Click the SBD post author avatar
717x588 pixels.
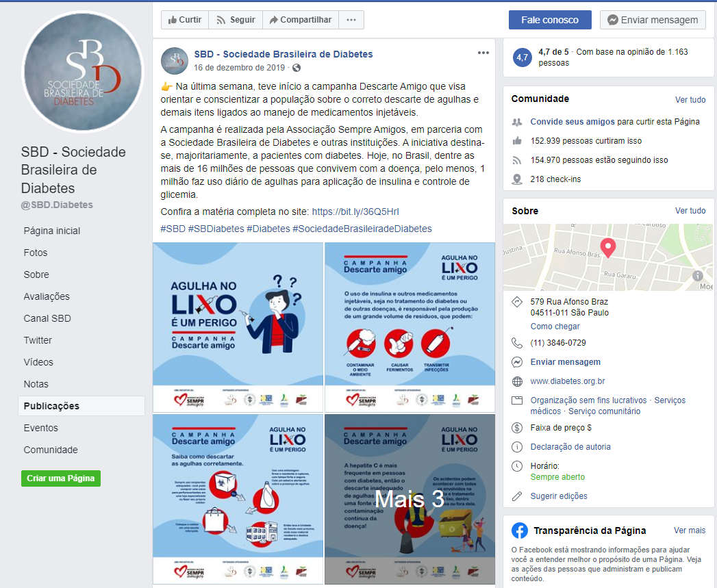pyautogui.click(x=174, y=61)
